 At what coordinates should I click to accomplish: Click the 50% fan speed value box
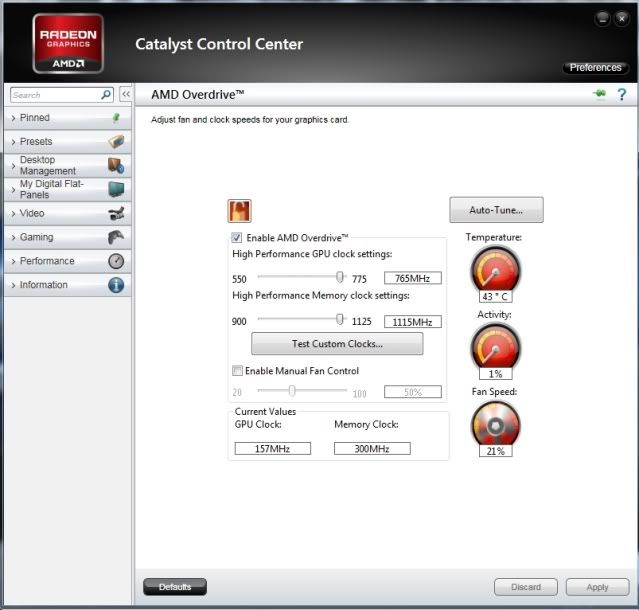click(412, 392)
